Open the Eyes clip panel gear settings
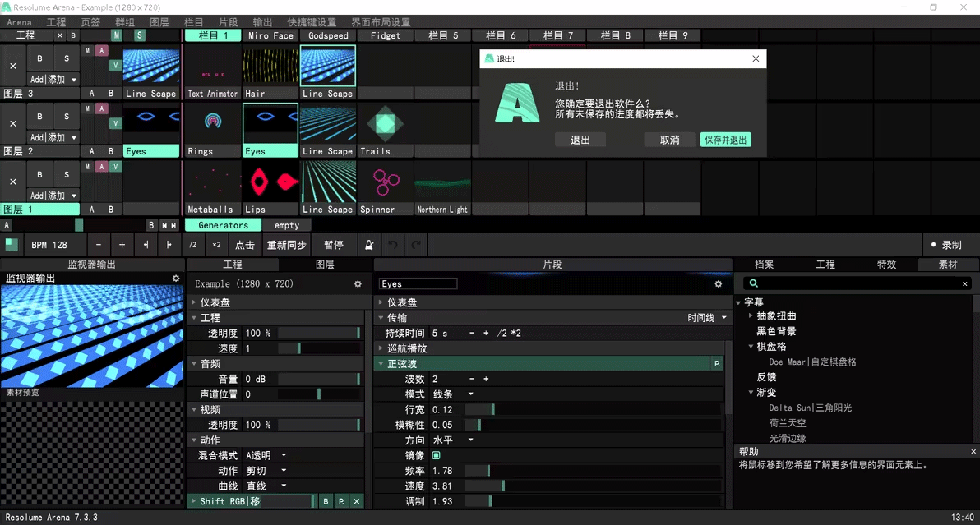The height and width of the screenshot is (525, 980). 718,284
